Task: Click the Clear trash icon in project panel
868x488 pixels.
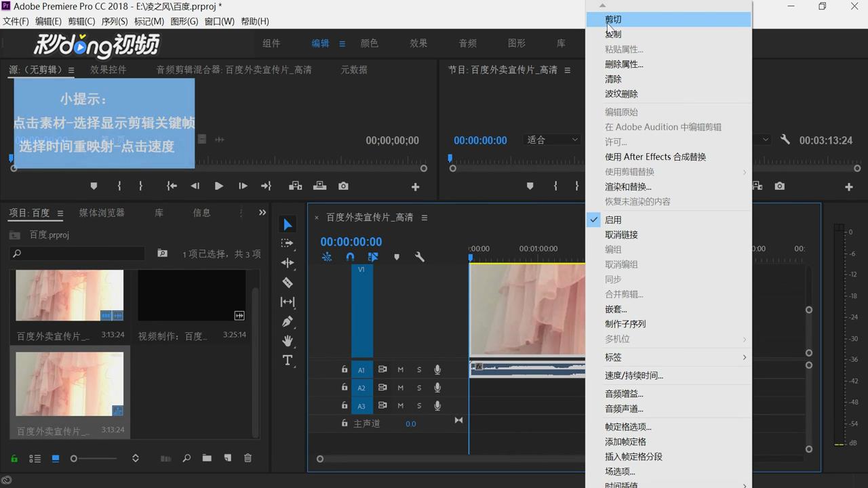Action: 248,458
